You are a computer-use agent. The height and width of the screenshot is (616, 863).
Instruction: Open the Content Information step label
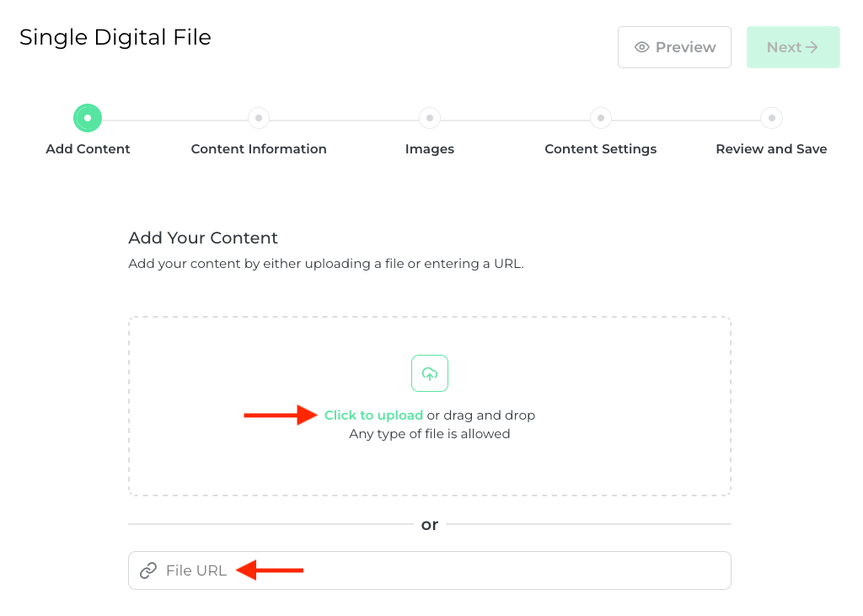click(x=259, y=149)
